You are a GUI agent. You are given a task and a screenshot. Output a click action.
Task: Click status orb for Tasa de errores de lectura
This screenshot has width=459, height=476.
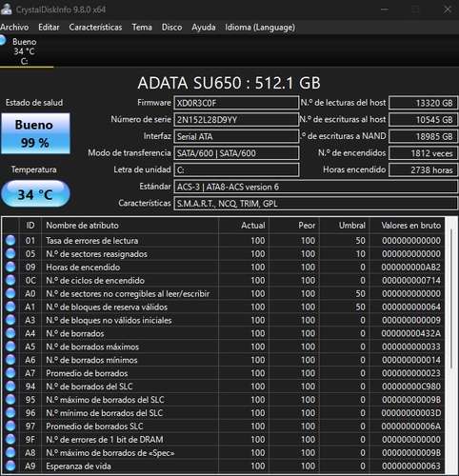pos(10,241)
